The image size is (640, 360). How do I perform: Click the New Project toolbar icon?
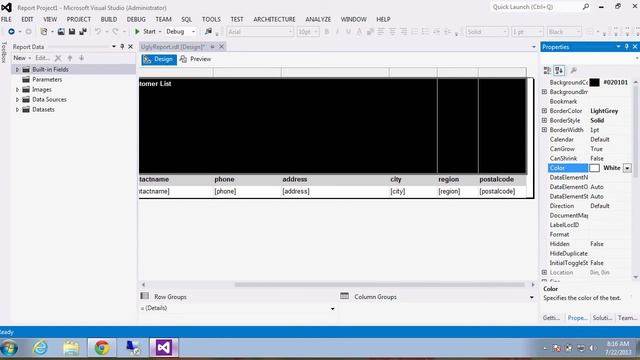pyautogui.click(x=44, y=31)
